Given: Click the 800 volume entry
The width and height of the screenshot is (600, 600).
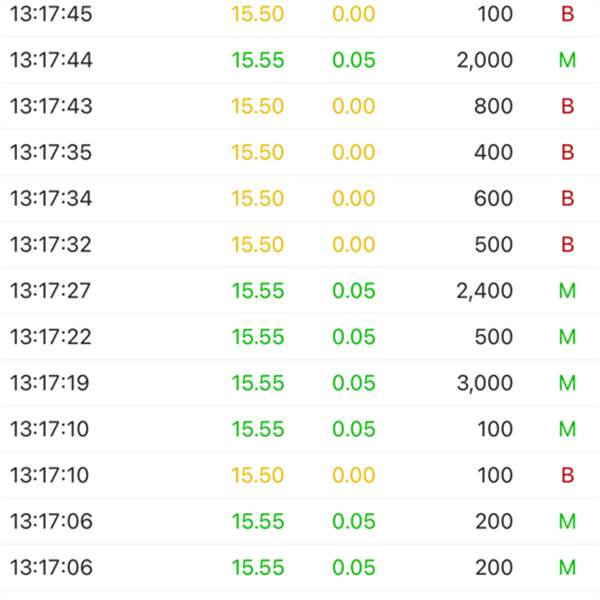Looking at the screenshot, I should coord(493,106).
